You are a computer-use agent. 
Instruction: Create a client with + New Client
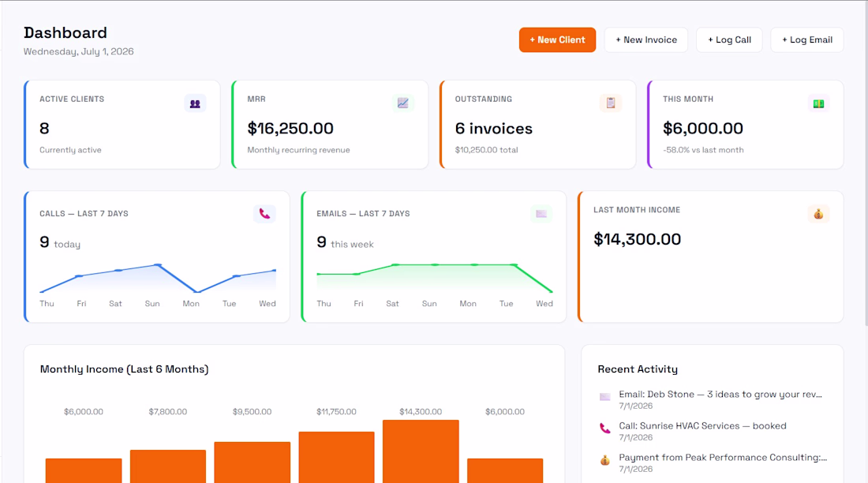pyautogui.click(x=557, y=40)
